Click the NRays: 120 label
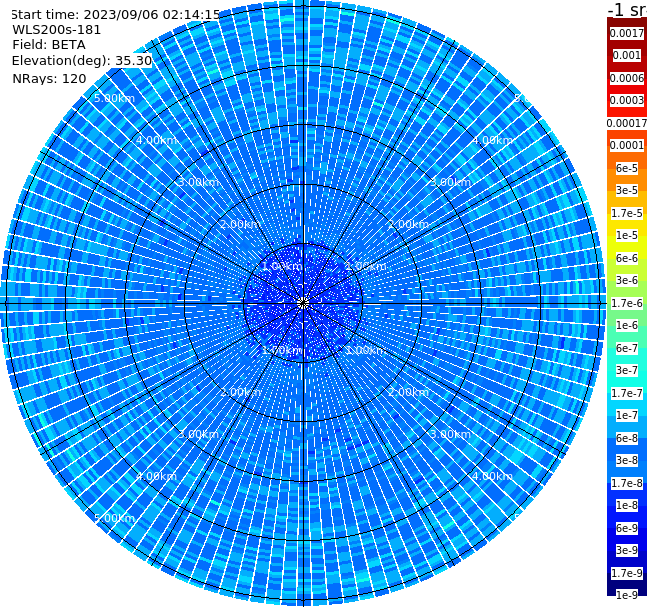This screenshot has height=607, width=647. pyautogui.click(x=49, y=78)
